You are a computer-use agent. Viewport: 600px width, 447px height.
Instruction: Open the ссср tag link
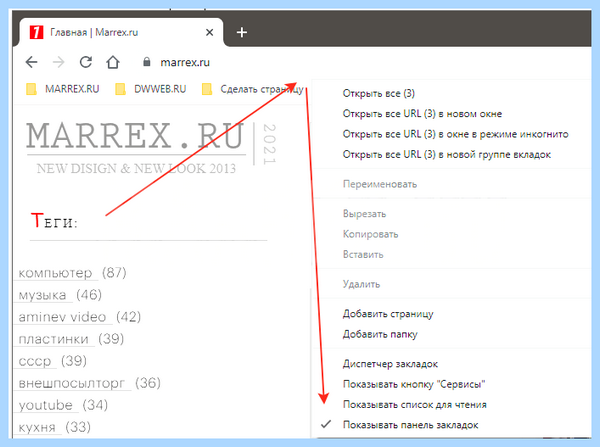pyautogui.click(x=35, y=361)
